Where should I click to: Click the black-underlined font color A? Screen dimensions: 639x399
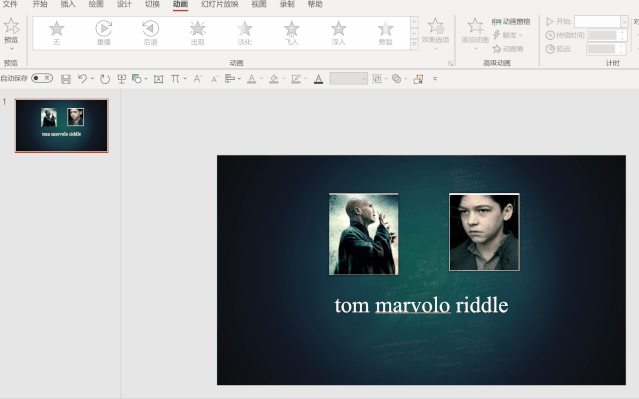(319, 79)
